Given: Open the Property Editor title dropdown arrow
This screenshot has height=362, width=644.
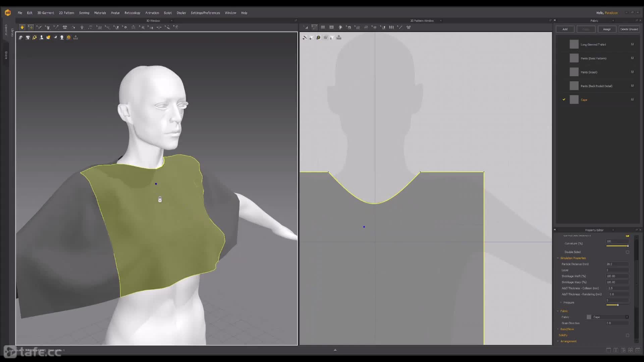Looking at the screenshot, I should 613,230.
